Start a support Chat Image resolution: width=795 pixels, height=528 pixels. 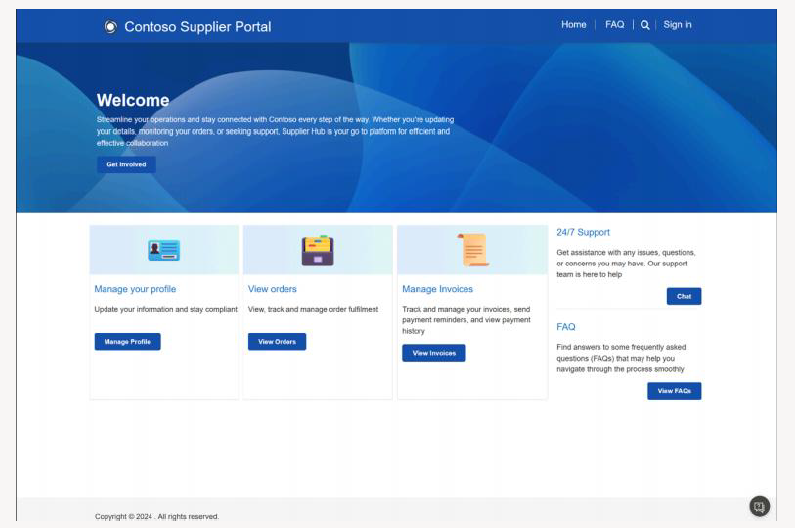point(684,296)
